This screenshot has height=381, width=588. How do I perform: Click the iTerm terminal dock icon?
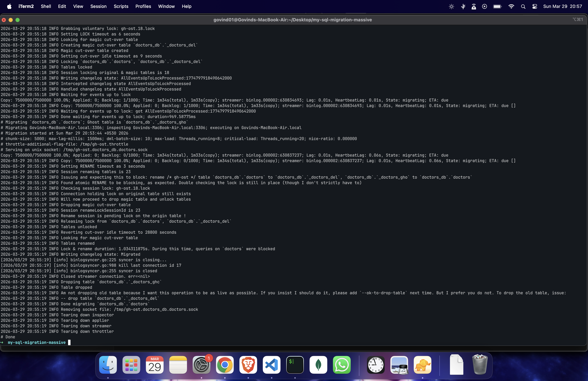(x=295, y=365)
